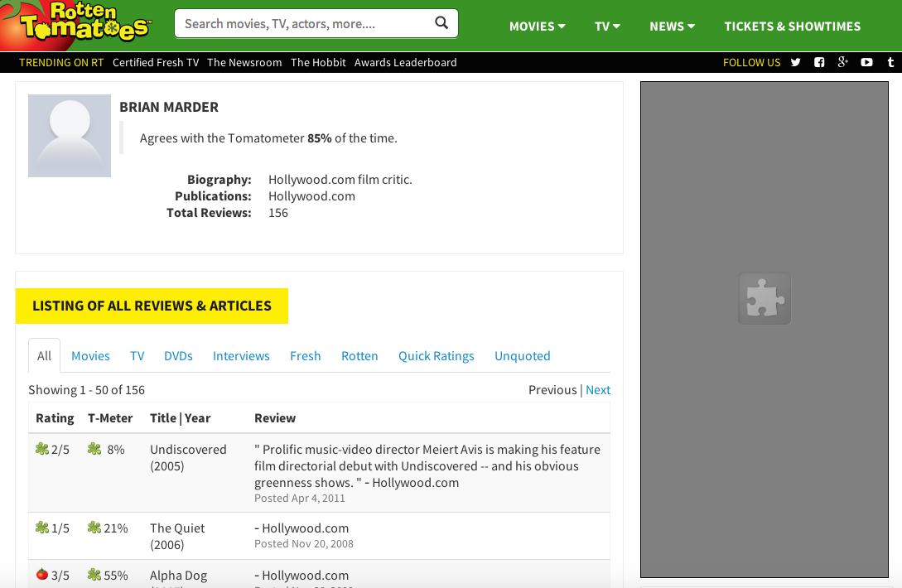902x588 pixels.
Task: Click the BRIAN MARDER name heading
Action: pyautogui.click(x=169, y=107)
